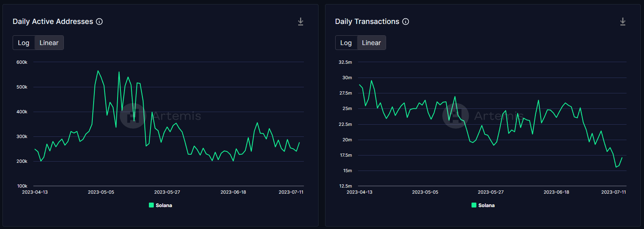644x229 pixels.
Task: Click Artemis watermark logo in Active Addresses chart
Action: point(133,116)
